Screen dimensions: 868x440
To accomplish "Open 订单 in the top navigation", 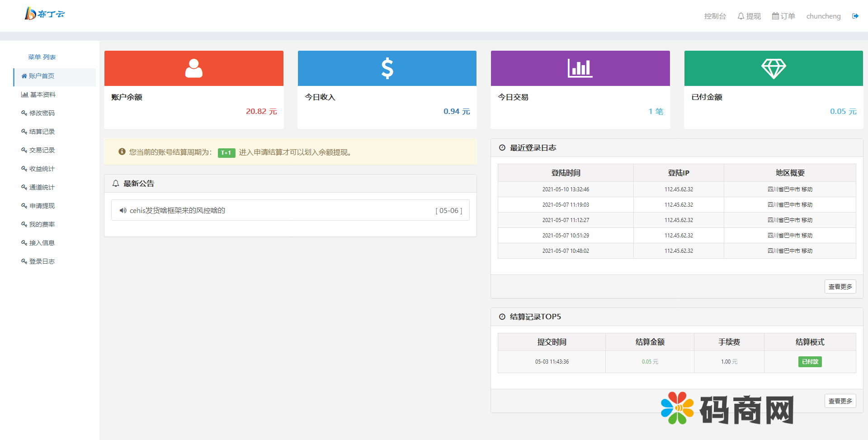I will [x=783, y=16].
